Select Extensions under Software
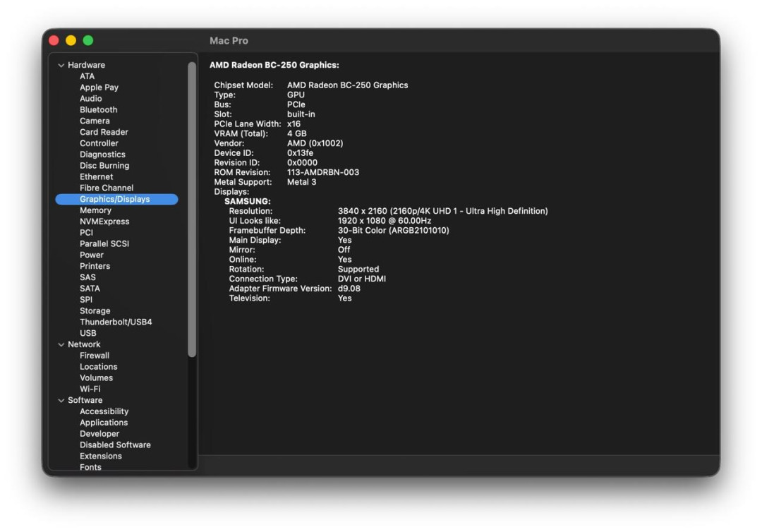 pyautogui.click(x=101, y=457)
